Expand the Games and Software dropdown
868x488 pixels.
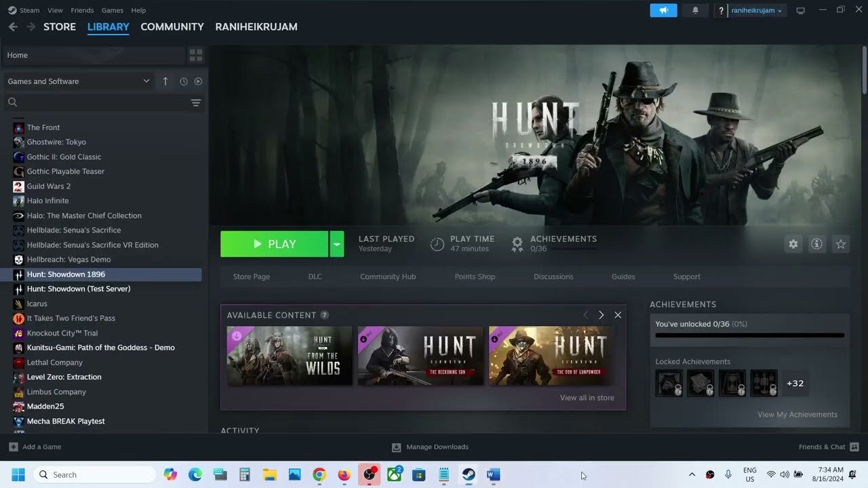78,81
